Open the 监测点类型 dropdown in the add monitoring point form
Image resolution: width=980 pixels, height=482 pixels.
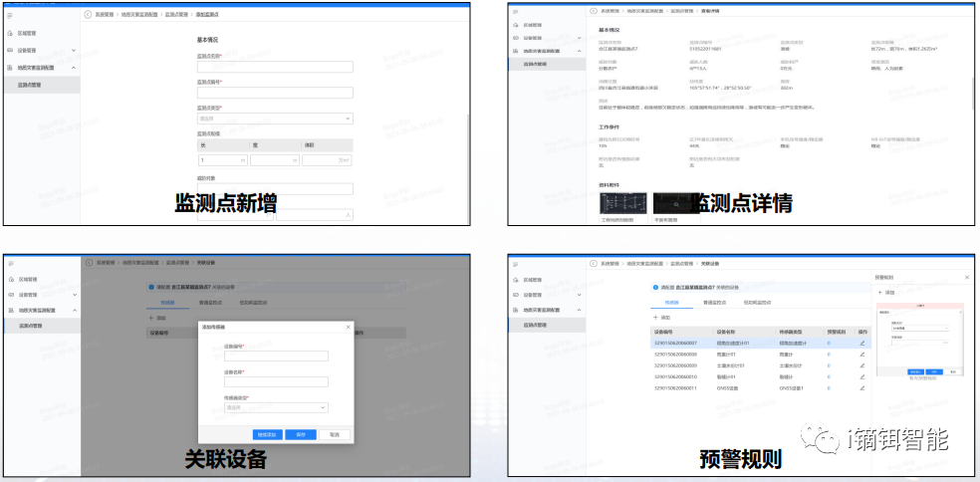click(x=274, y=119)
